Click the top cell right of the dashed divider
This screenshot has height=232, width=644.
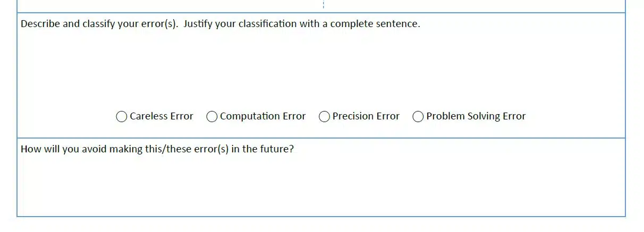tap(474, 5)
